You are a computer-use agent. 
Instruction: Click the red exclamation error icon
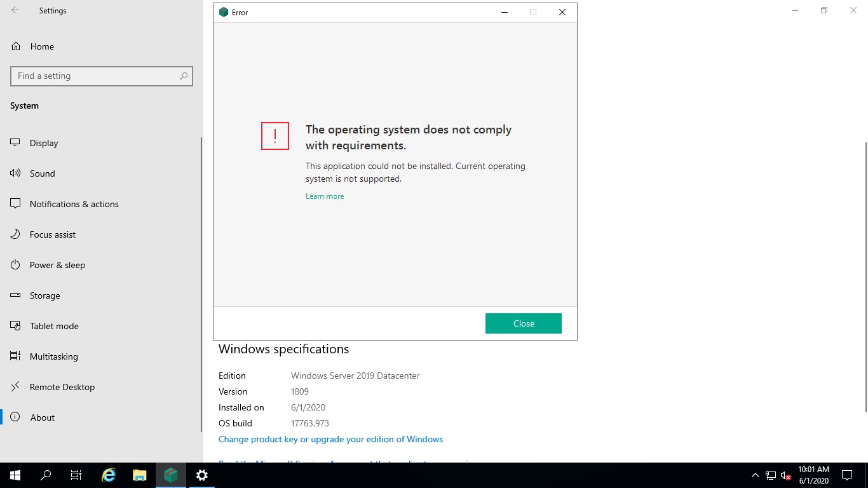tap(275, 136)
